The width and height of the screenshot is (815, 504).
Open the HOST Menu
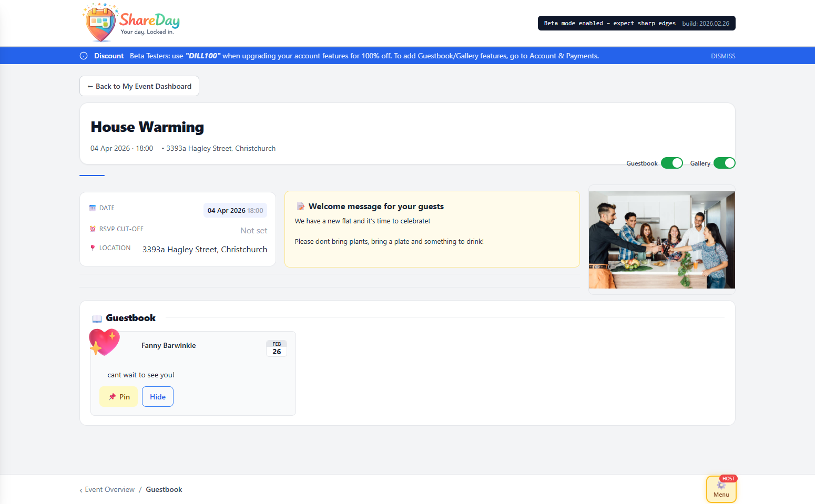[721, 489]
